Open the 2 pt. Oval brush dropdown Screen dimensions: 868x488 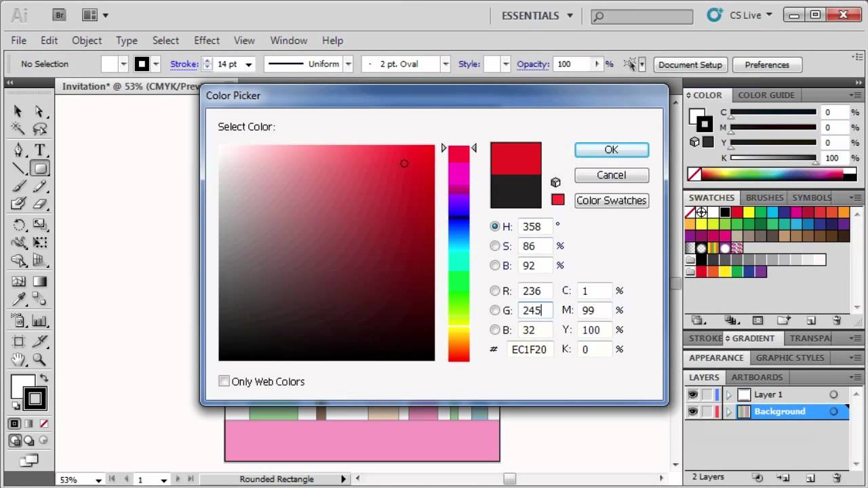(x=446, y=64)
